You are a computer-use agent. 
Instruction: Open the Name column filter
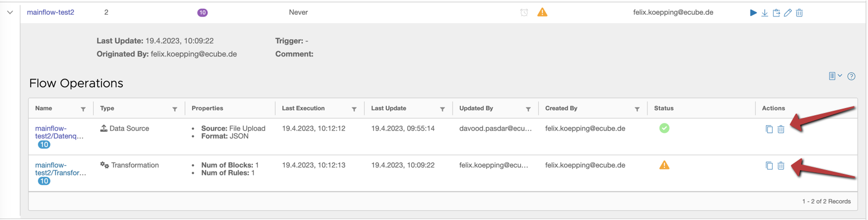(83, 109)
